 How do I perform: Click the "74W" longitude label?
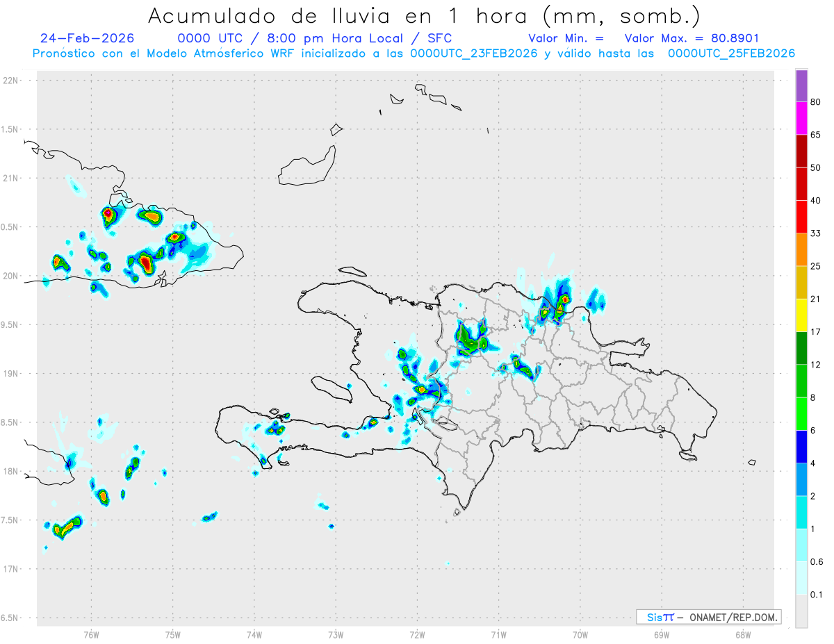tap(254, 635)
